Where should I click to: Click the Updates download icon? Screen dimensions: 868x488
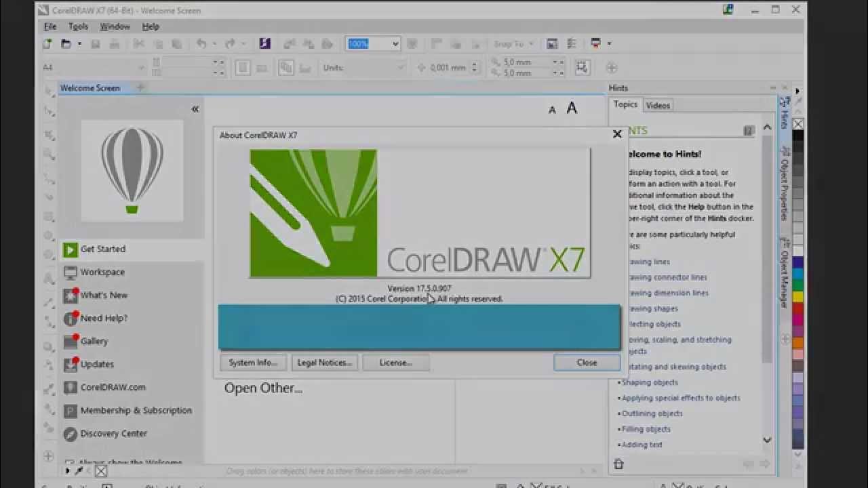point(71,365)
